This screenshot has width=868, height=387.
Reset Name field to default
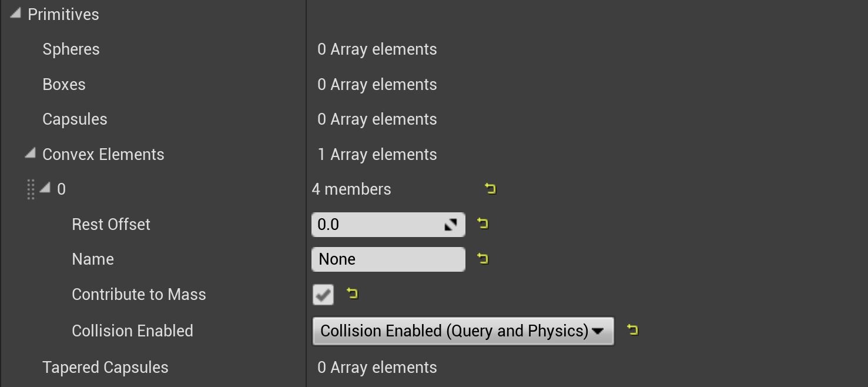(x=482, y=259)
